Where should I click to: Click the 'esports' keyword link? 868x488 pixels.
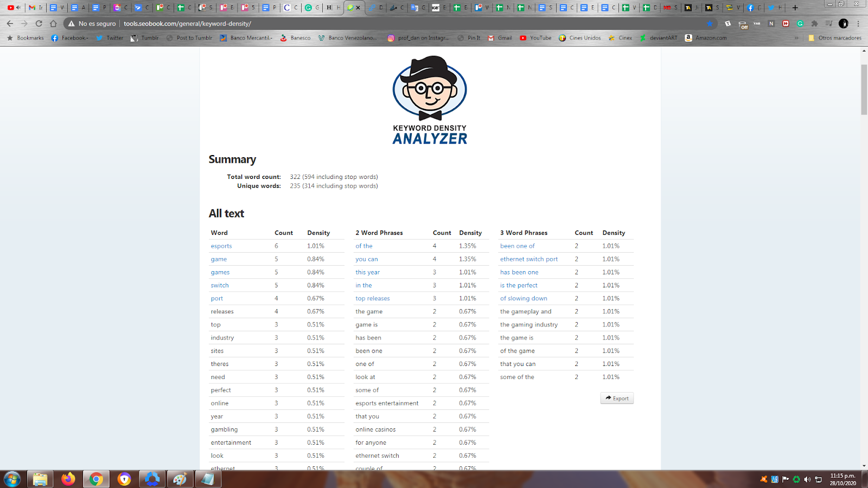tap(221, 246)
